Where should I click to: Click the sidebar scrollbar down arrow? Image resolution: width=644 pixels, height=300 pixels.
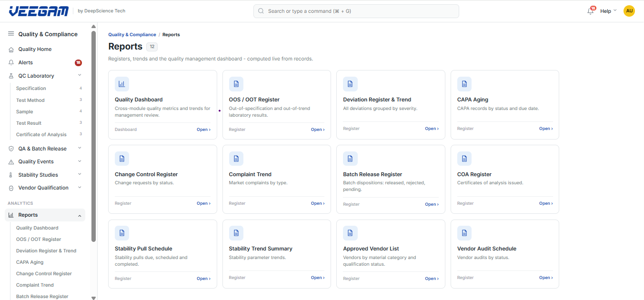click(x=93, y=298)
